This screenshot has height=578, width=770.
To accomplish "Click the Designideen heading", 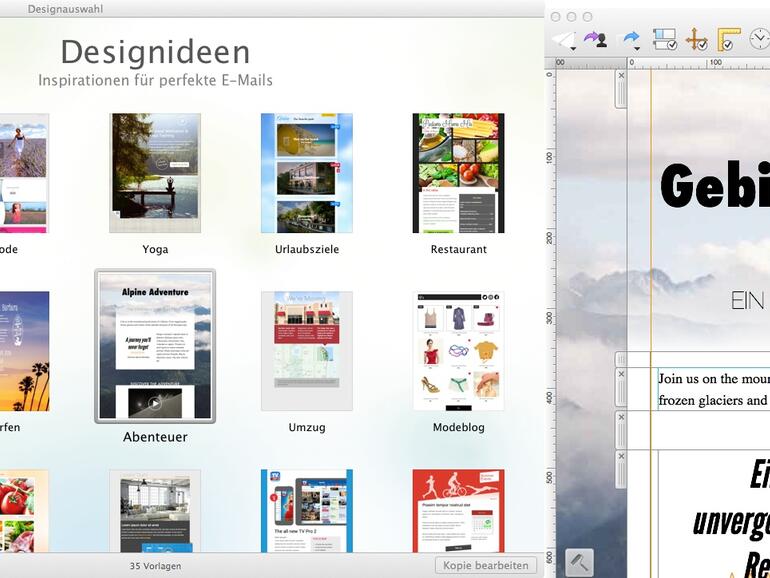I will [155, 52].
